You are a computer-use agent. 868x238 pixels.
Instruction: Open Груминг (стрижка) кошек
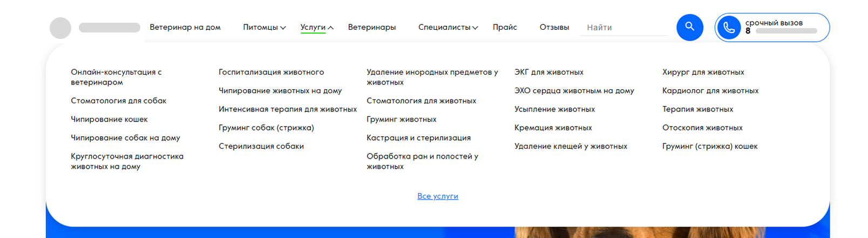click(710, 146)
